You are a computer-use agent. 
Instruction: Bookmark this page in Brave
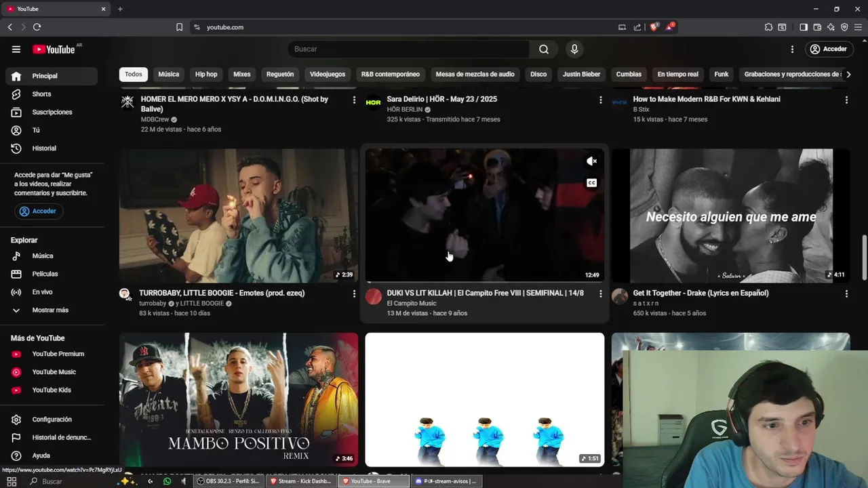coord(179,27)
